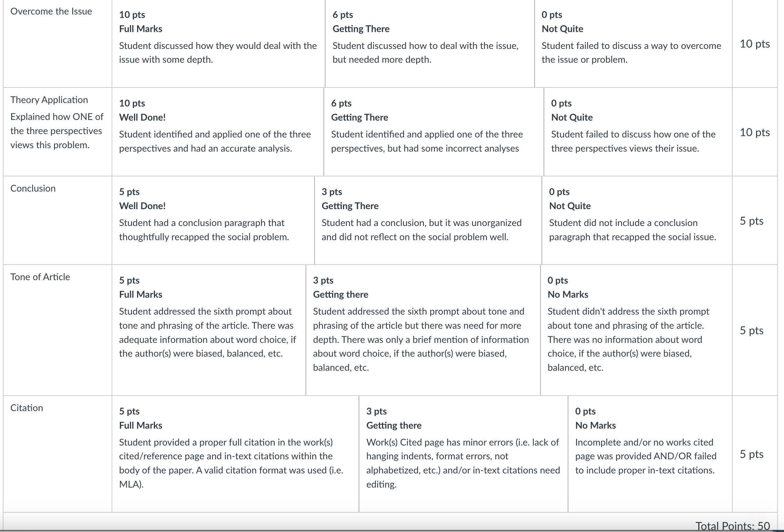
Task: Choose 0 pts No Marks for Citation
Action: 650,454
